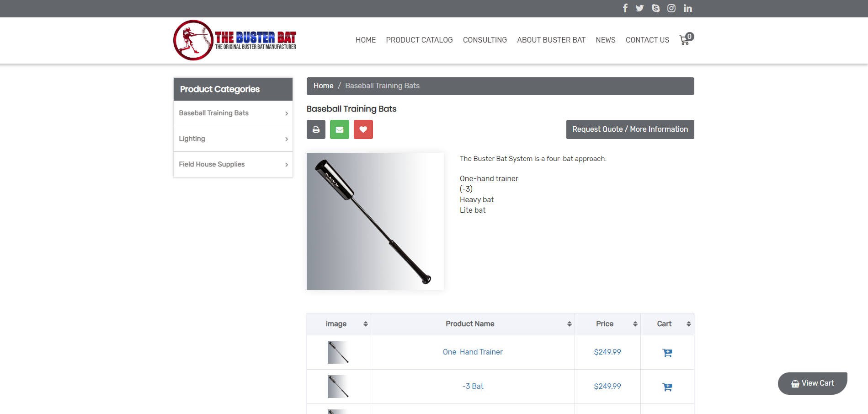Expand the Field House Supplies category
Viewport: 868px width, 414px height.
click(233, 164)
